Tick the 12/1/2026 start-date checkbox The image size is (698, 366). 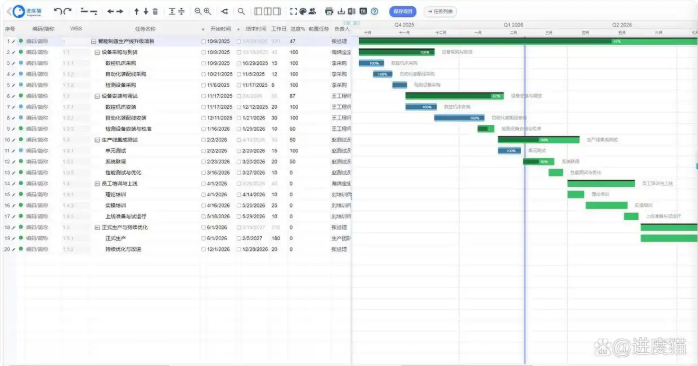pyautogui.click(x=203, y=249)
